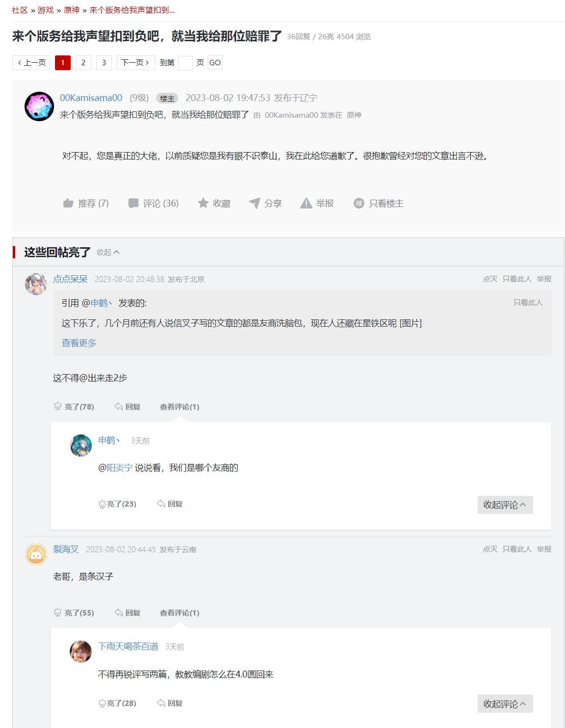Collapse comments under 下雨天喝茶百道's reply
The width and height of the screenshot is (565, 728).
tap(505, 704)
